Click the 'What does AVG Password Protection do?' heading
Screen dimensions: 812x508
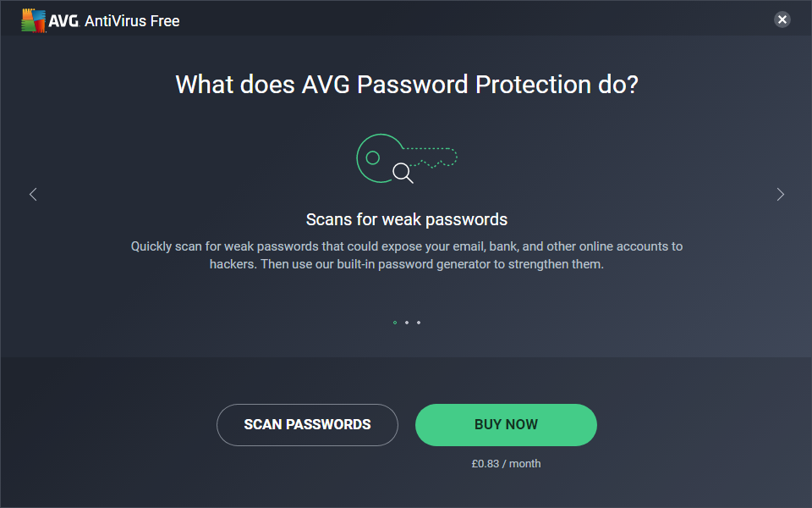click(x=406, y=85)
